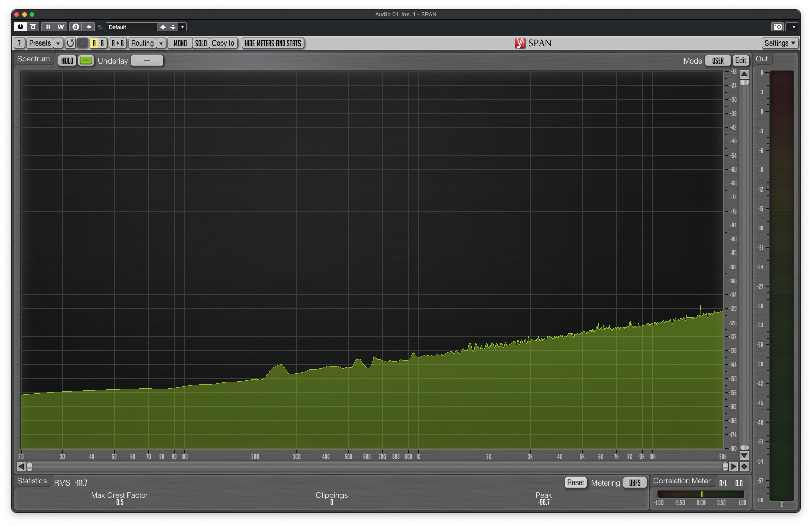Image resolution: width=812 pixels, height=526 pixels.
Task: Expand the Routing dropdown arrow
Action: 161,43
